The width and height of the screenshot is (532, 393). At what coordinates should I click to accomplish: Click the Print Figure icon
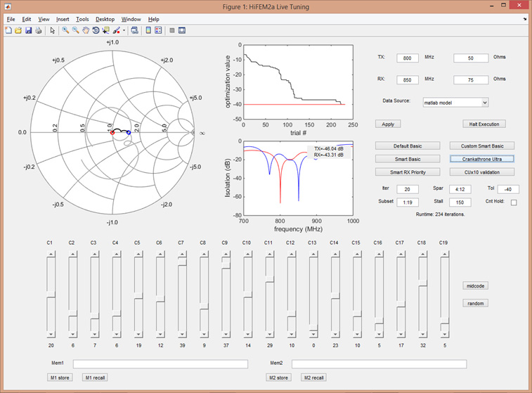tap(38, 30)
